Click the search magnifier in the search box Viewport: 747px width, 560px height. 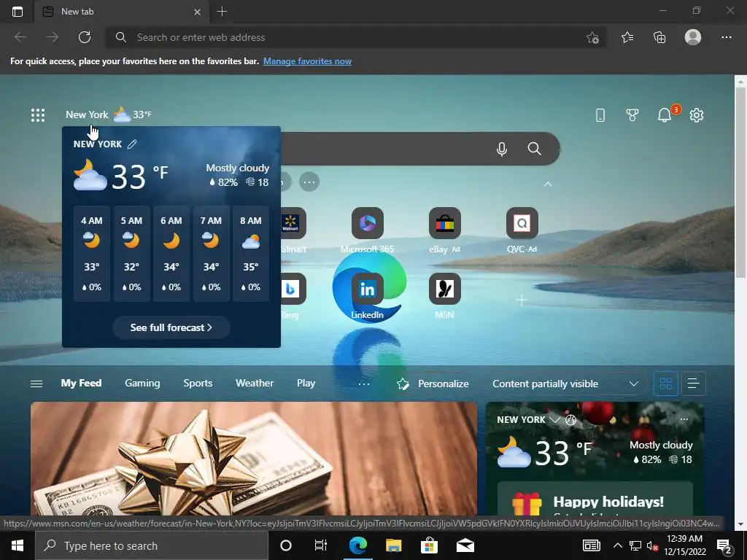click(534, 149)
